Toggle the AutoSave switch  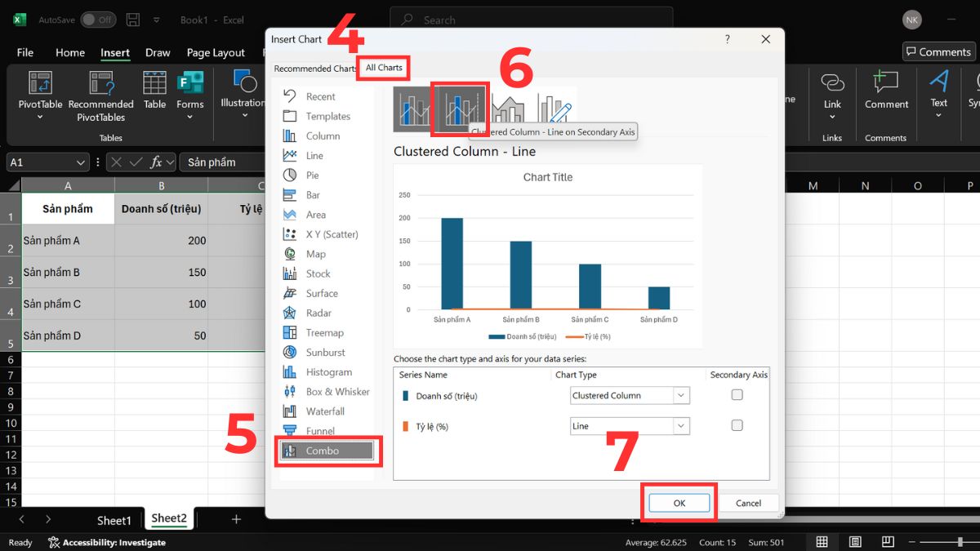coord(98,20)
